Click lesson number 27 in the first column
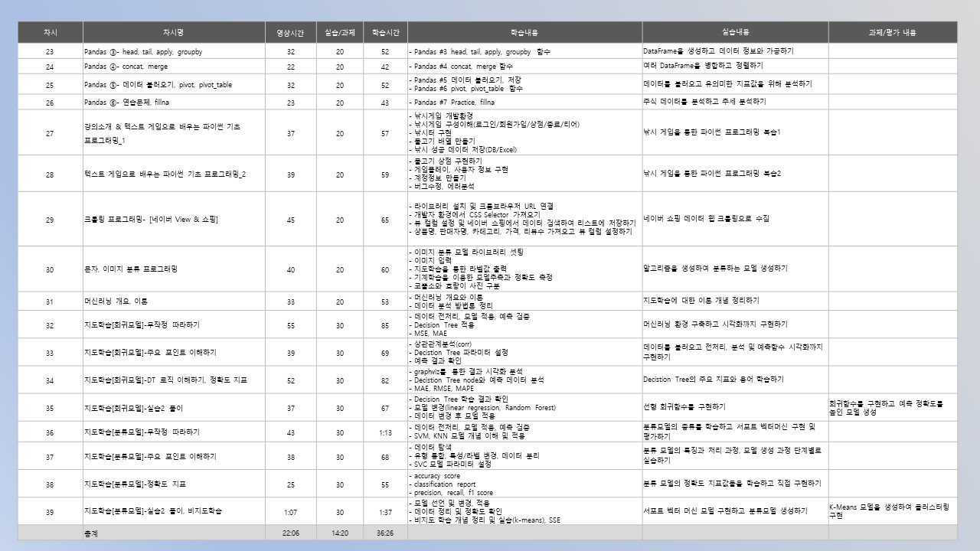This screenshot has height=551, width=980. (x=50, y=133)
